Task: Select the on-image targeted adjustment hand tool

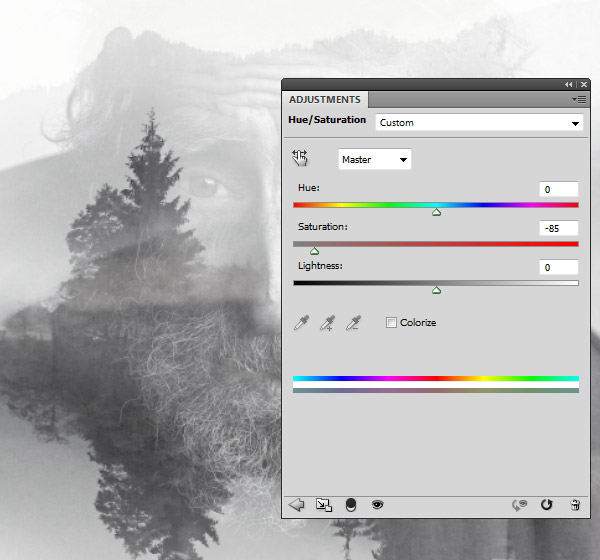Action: (x=300, y=158)
